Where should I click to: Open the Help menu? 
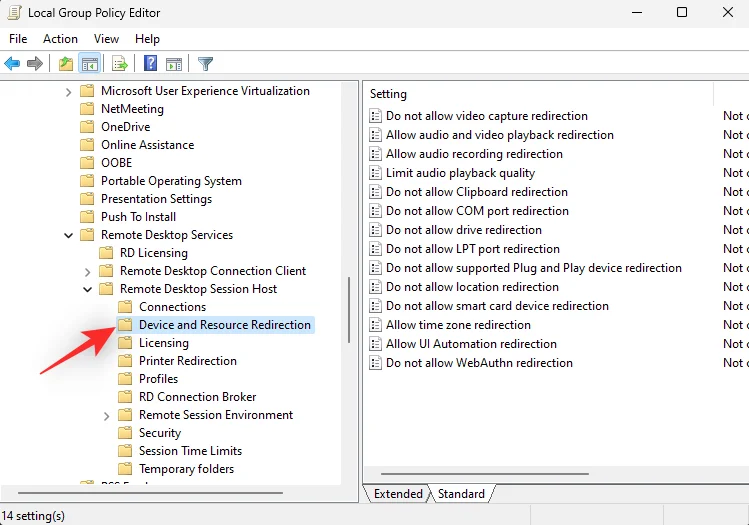[147, 39]
